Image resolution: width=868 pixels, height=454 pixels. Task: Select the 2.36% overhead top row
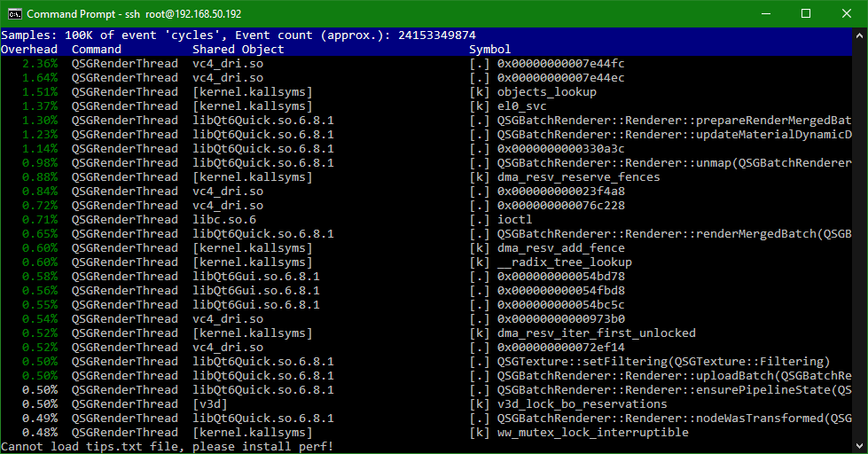coord(426,64)
